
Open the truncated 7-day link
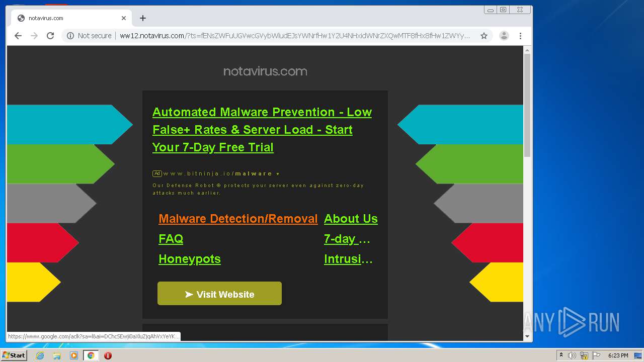(347, 239)
